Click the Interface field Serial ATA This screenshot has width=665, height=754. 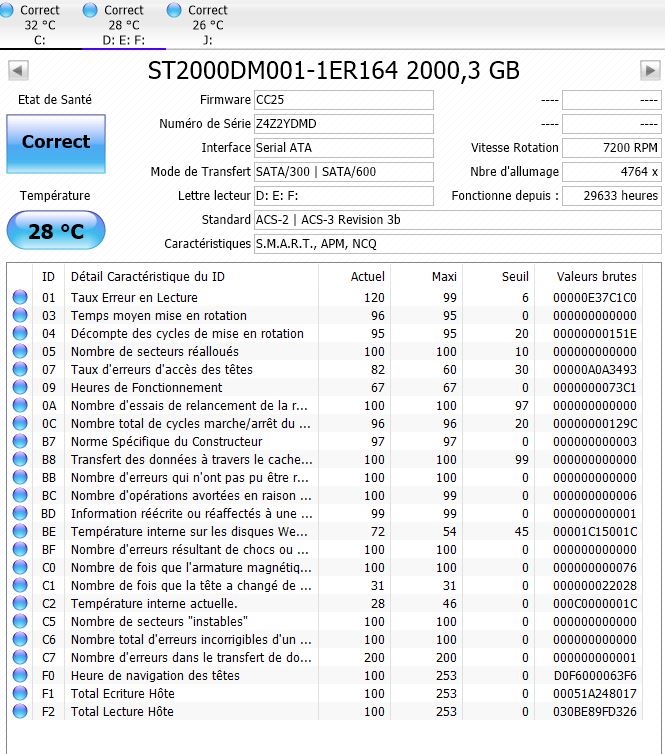pyautogui.click(x=343, y=148)
